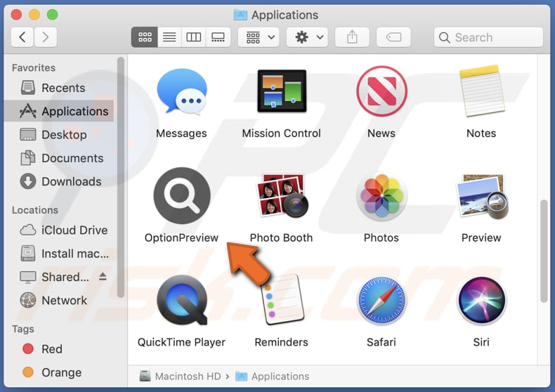
Task: Open Recents in the sidebar
Action: (59, 88)
